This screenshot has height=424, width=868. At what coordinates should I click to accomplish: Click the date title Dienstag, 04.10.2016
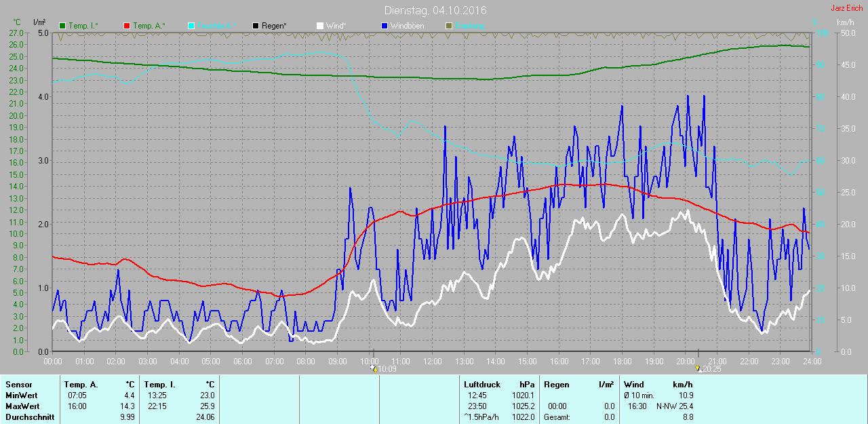(x=435, y=10)
